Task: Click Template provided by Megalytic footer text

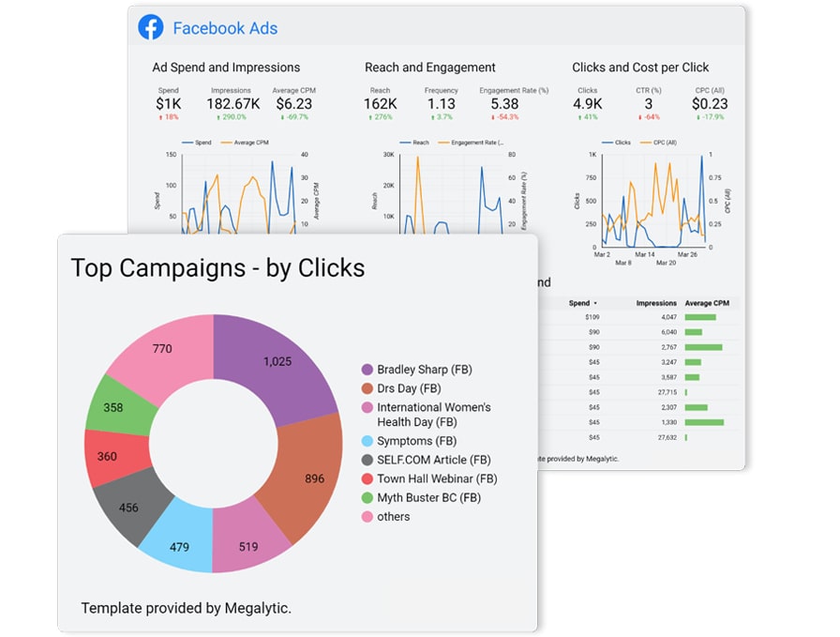Action: (x=186, y=608)
